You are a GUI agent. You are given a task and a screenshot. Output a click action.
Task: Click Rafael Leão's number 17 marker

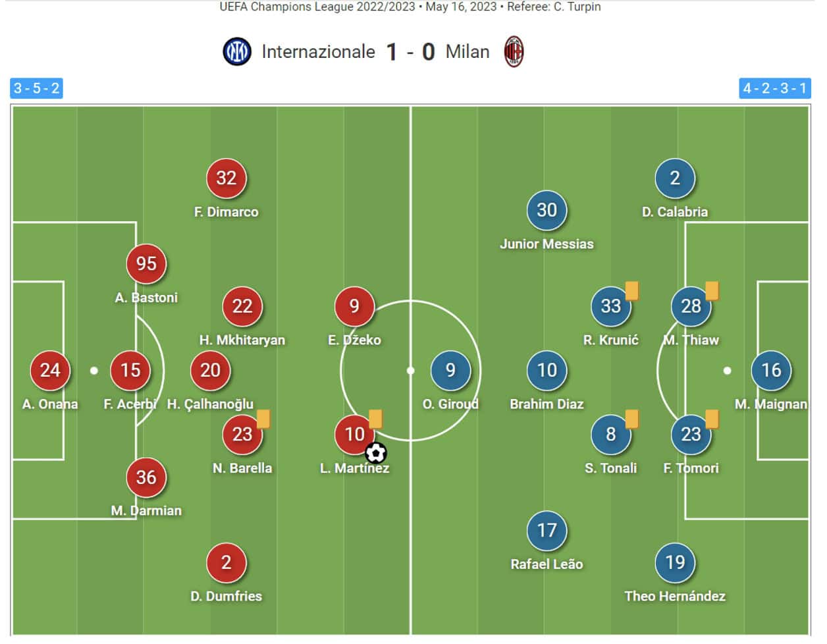tap(547, 530)
